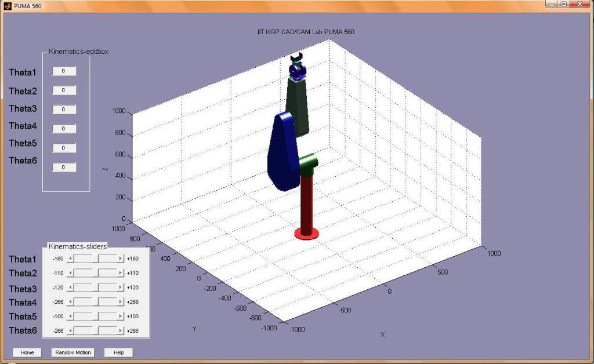594x364 pixels.
Task: Decrease Theta4 with slider left arrow
Action: 70,302
